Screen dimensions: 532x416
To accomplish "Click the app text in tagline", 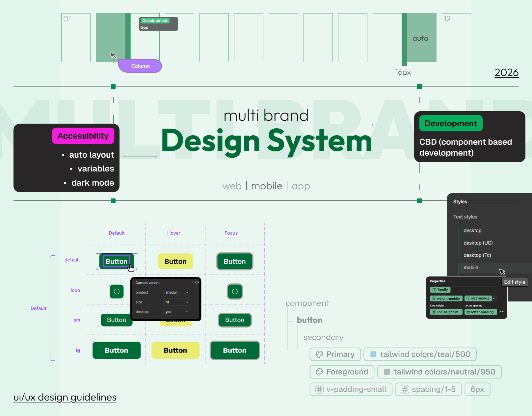I will 301,186.
